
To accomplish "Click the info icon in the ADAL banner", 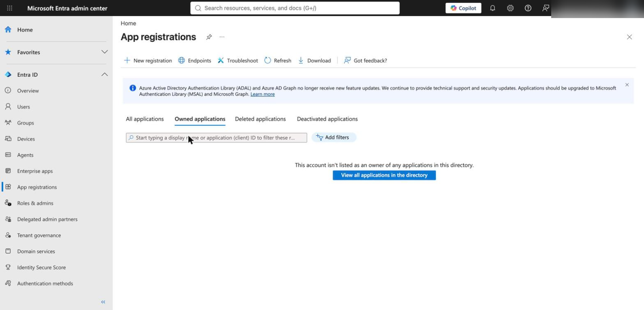I will [x=132, y=88].
